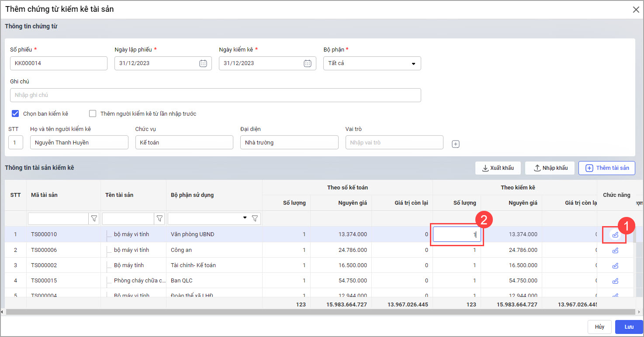Screen dimensions: 644x337
Task: Open calendar picker for Ngày kiểm kê
Action: [x=308, y=63]
